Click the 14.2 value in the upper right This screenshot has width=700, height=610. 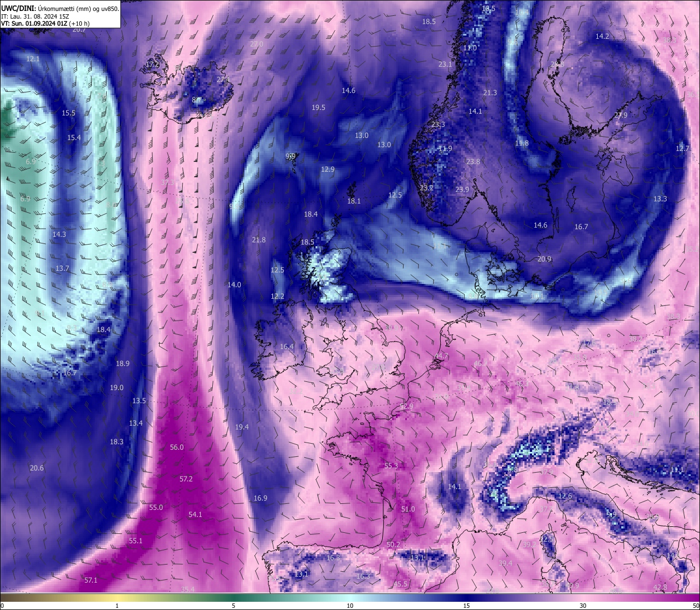click(602, 36)
